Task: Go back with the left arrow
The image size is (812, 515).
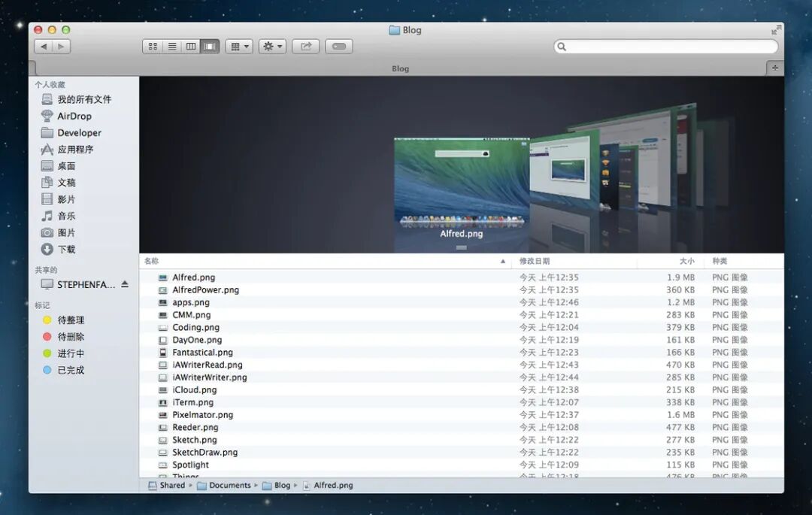Action: 44,47
